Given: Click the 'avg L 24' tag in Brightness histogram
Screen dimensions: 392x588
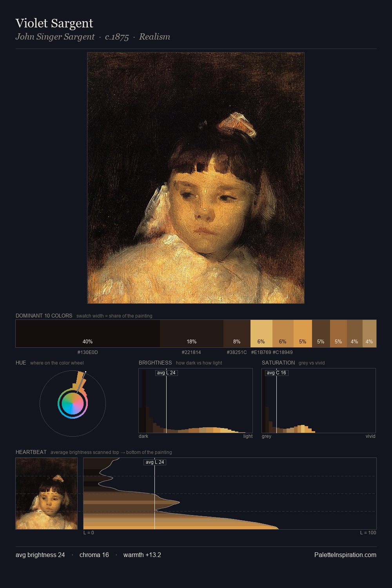Looking at the screenshot, I should coord(166,373).
